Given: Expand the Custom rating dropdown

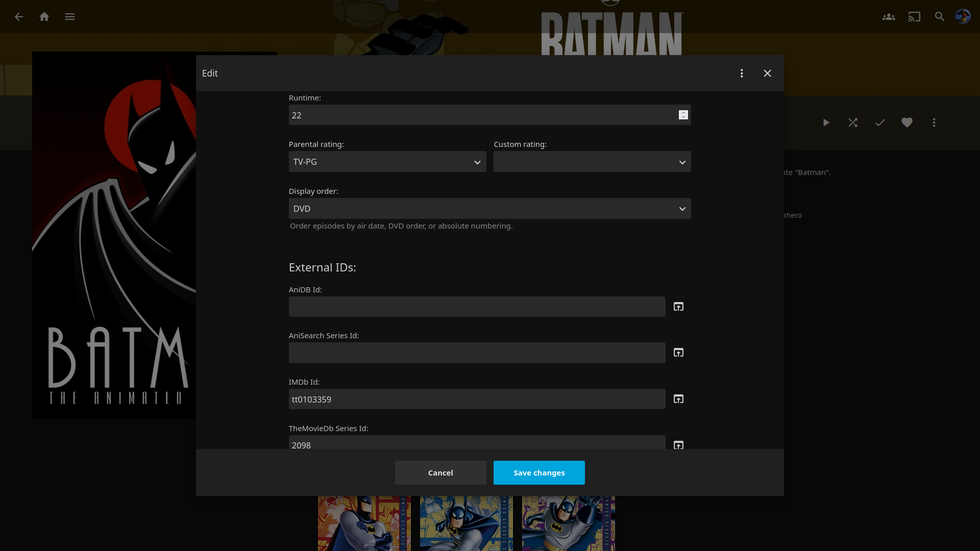Looking at the screenshot, I should pos(592,162).
